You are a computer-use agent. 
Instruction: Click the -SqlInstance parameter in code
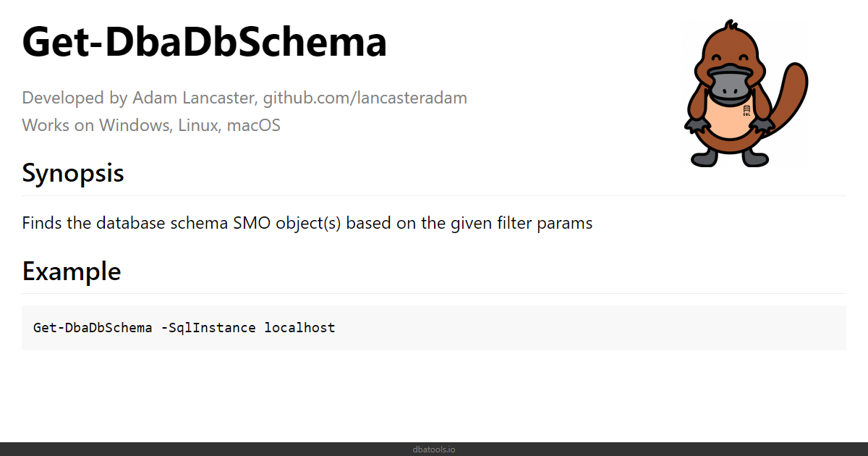[208, 328]
